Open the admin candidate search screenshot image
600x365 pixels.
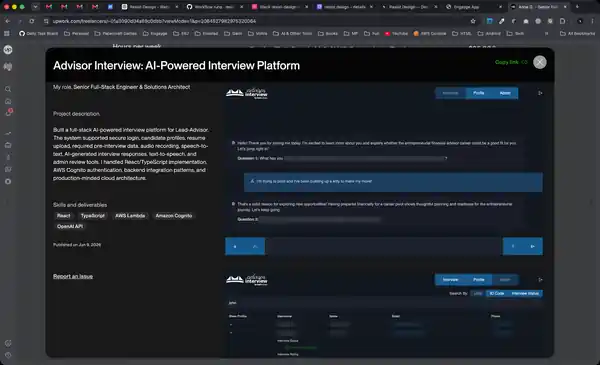point(384,314)
